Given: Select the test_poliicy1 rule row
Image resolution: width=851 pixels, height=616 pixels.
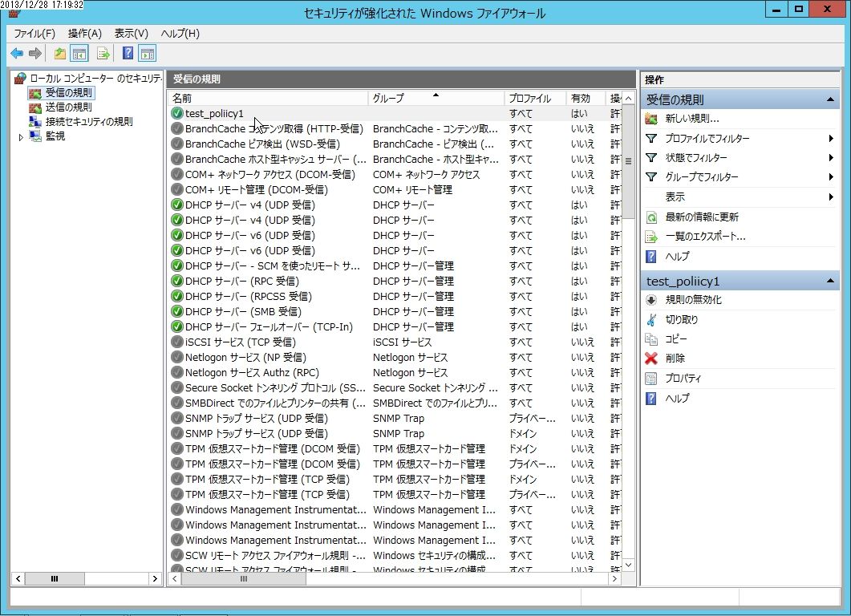Looking at the screenshot, I should point(395,113).
